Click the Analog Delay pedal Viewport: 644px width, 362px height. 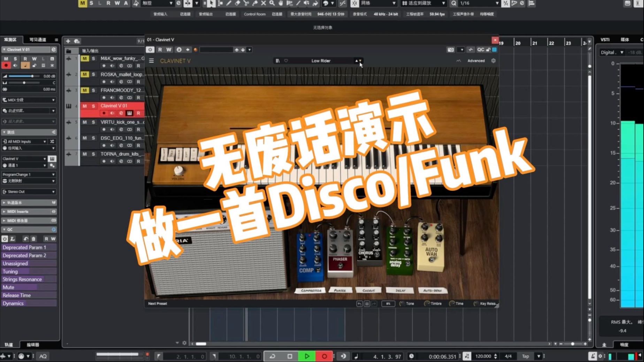tap(400, 251)
